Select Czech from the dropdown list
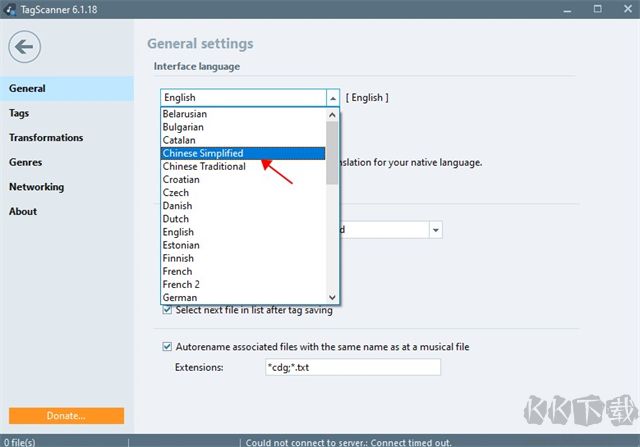The image size is (640, 447). (x=243, y=192)
